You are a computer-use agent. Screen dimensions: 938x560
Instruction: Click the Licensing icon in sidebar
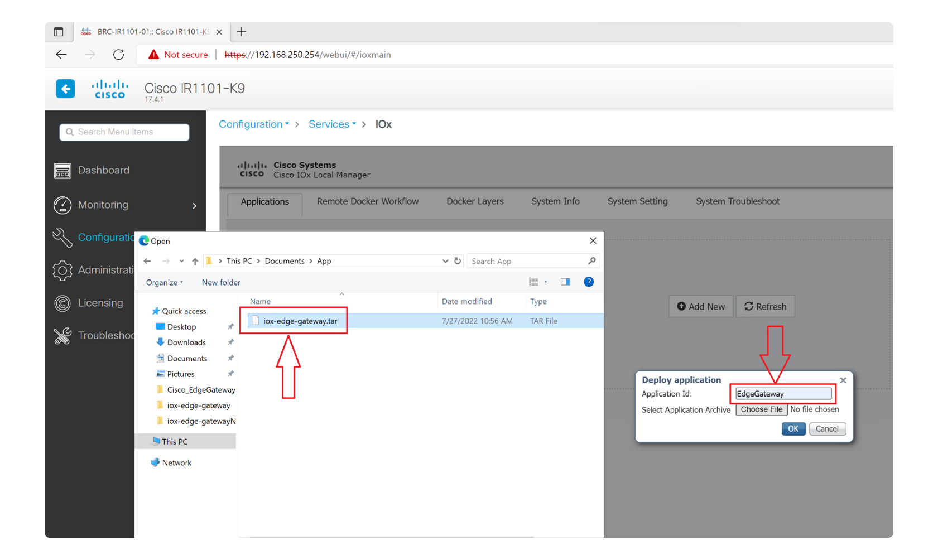[62, 303]
